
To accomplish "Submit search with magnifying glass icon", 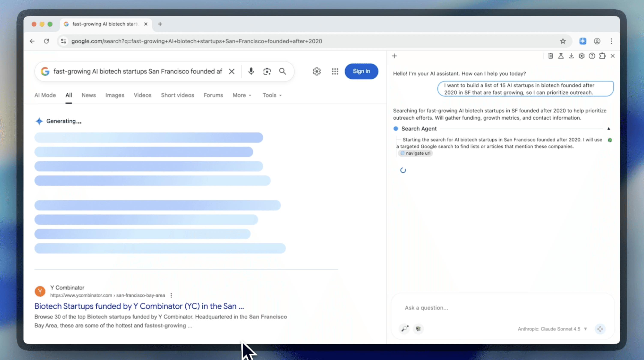I will tap(283, 72).
